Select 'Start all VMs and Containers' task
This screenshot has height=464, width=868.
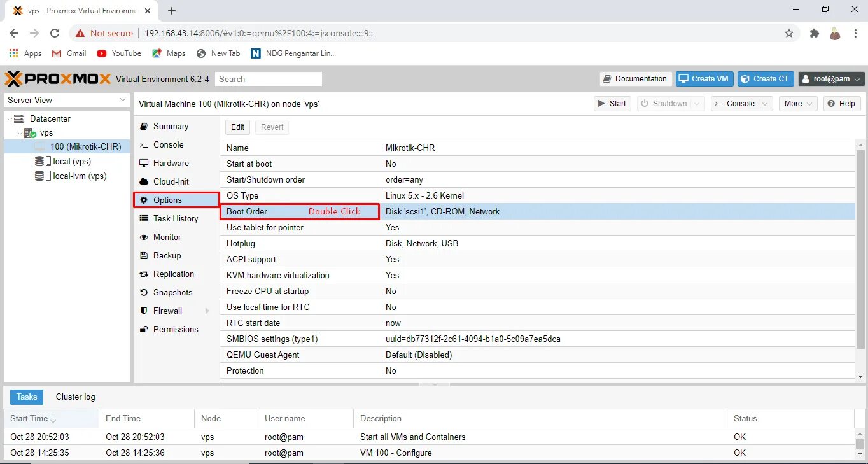(x=429, y=437)
